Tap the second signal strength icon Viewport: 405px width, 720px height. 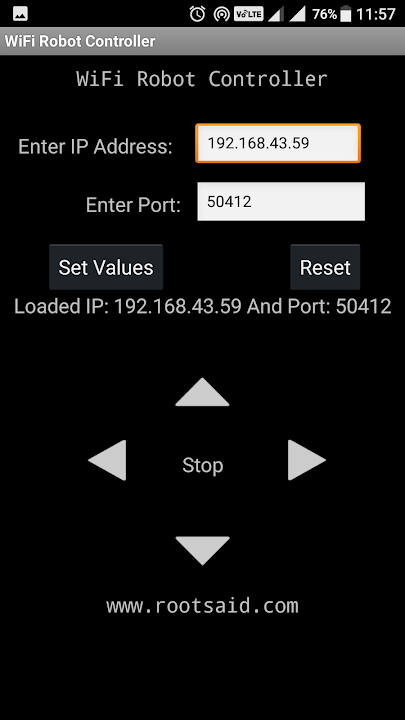pyautogui.click(x=298, y=15)
